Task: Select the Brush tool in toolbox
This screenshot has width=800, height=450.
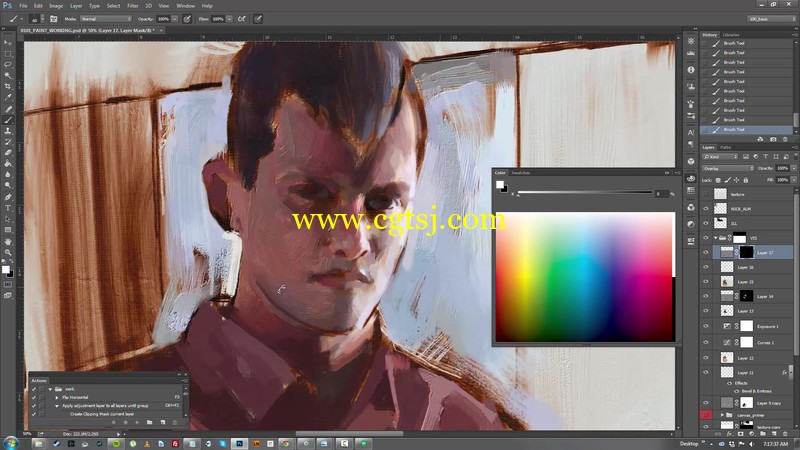Action: point(8,120)
